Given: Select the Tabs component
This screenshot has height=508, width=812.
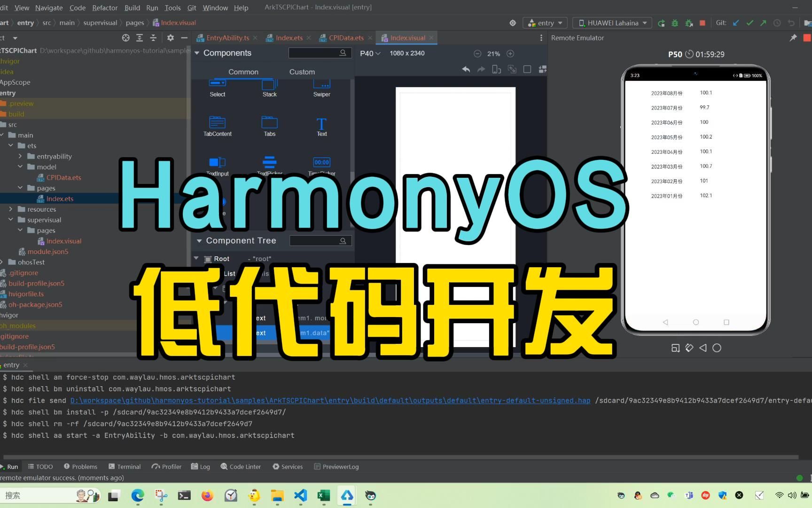Looking at the screenshot, I should click(x=269, y=126).
